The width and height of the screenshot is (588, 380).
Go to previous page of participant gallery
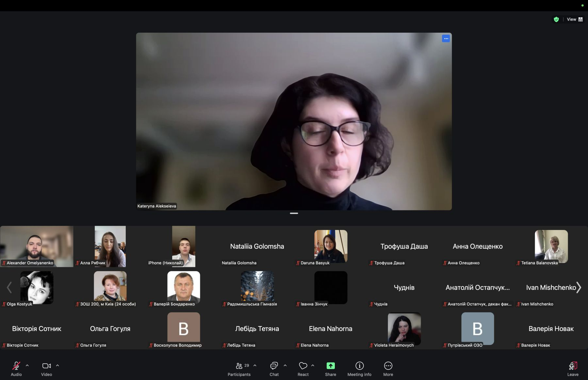(9, 288)
